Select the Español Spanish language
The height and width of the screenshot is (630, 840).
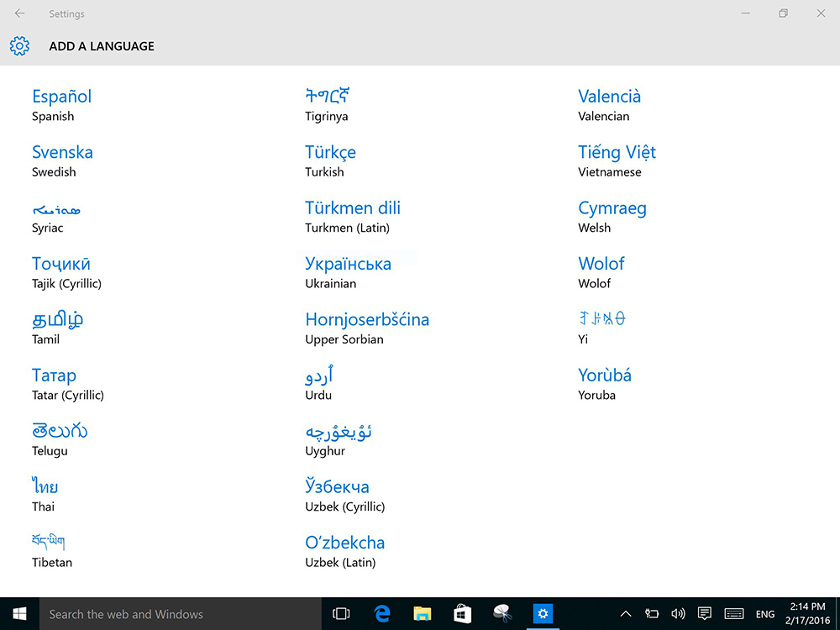pyautogui.click(x=61, y=105)
